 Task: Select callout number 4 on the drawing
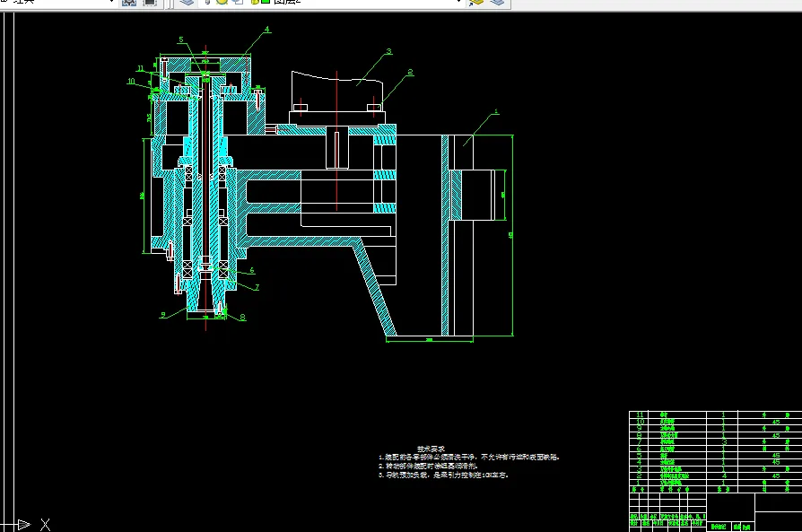coord(266,30)
